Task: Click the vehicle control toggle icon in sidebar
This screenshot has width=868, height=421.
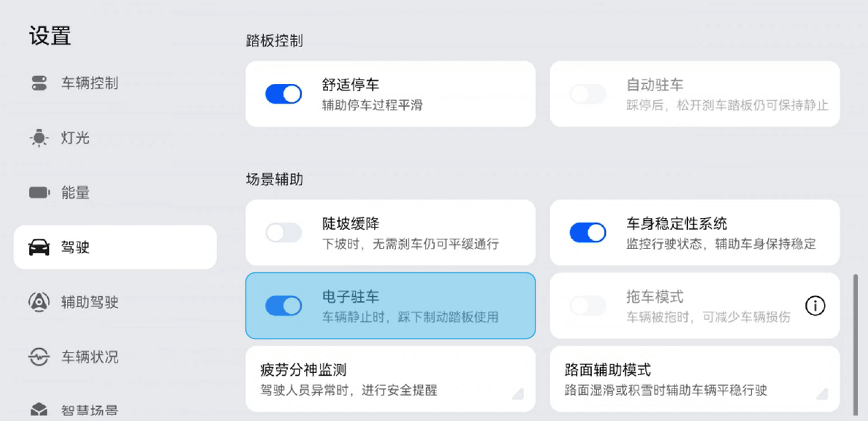Action: [39, 83]
